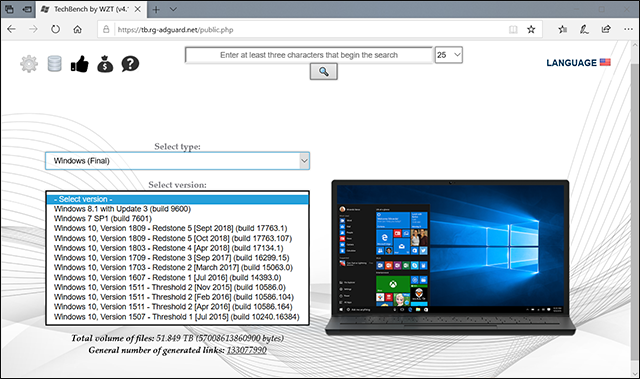
Task: Open the reading view book icon
Action: click(513, 29)
